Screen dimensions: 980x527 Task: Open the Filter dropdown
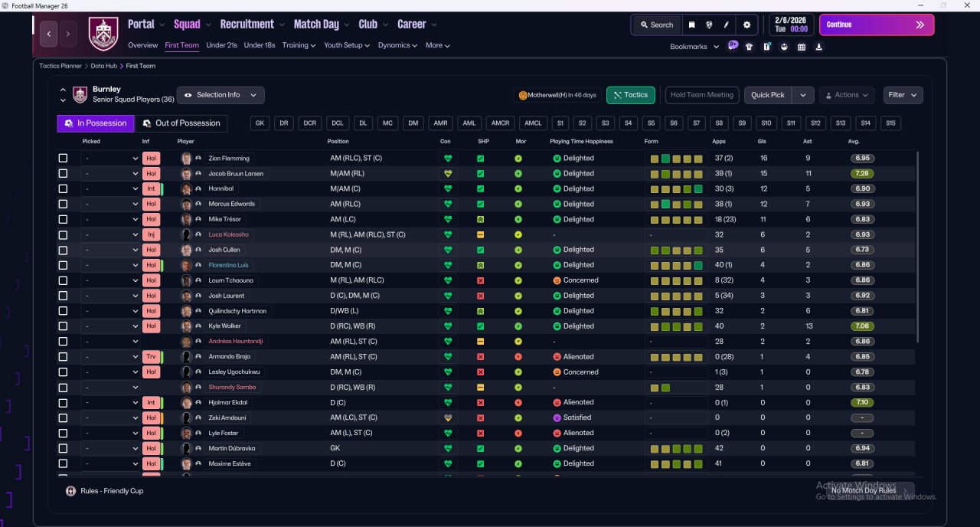903,95
